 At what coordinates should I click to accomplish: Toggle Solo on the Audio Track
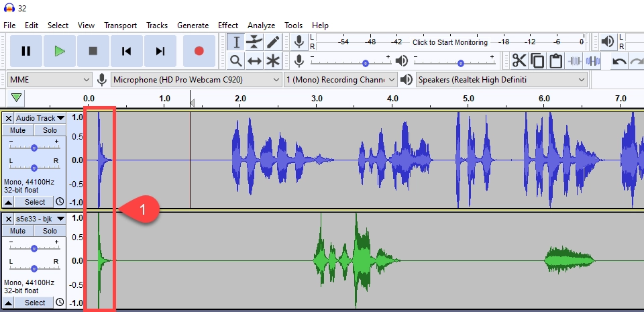point(50,130)
